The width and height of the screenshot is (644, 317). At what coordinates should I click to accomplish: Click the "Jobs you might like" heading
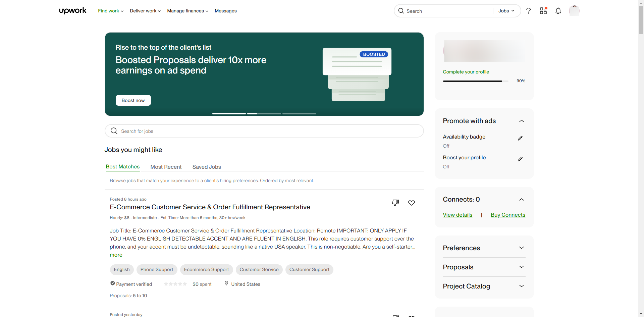(x=133, y=150)
